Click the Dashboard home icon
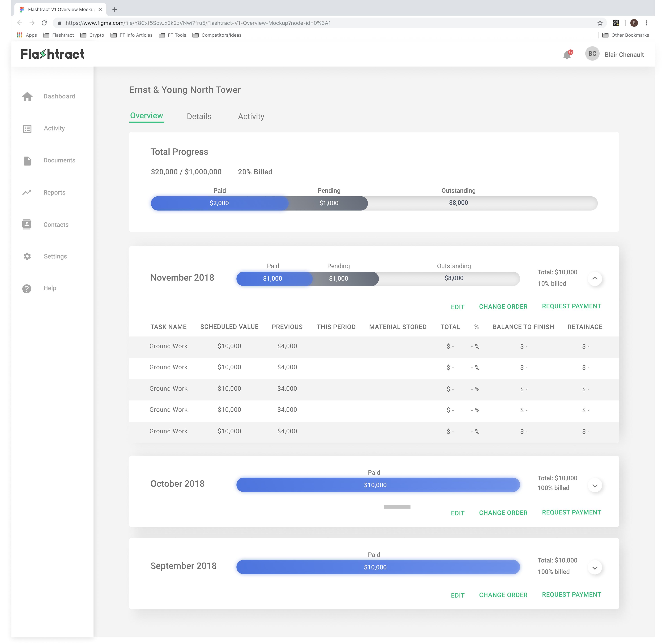The width and height of the screenshot is (666, 644). tap(27, 96)
